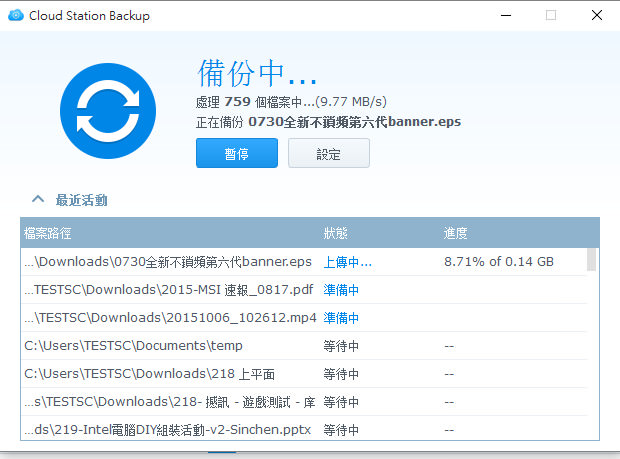
Task: Select the 2015-MSI 速報_0817.pdf row
Action: point(304,290)
